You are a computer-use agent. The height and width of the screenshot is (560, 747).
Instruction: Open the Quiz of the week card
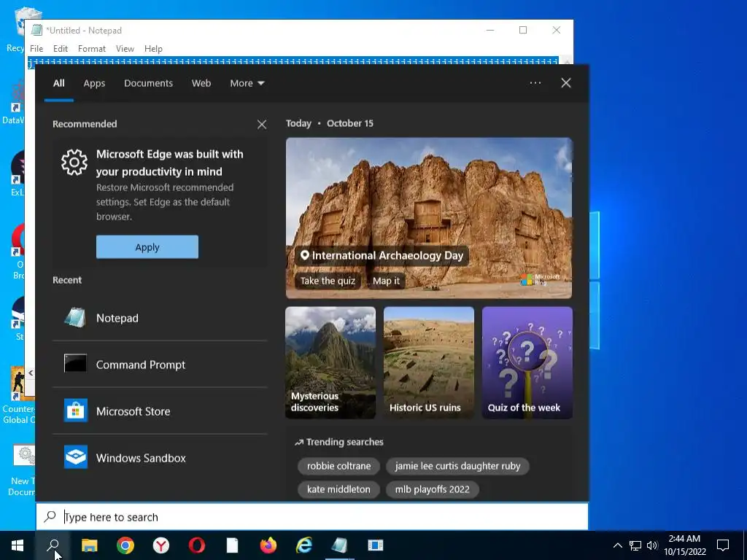[x=527, y=363]
